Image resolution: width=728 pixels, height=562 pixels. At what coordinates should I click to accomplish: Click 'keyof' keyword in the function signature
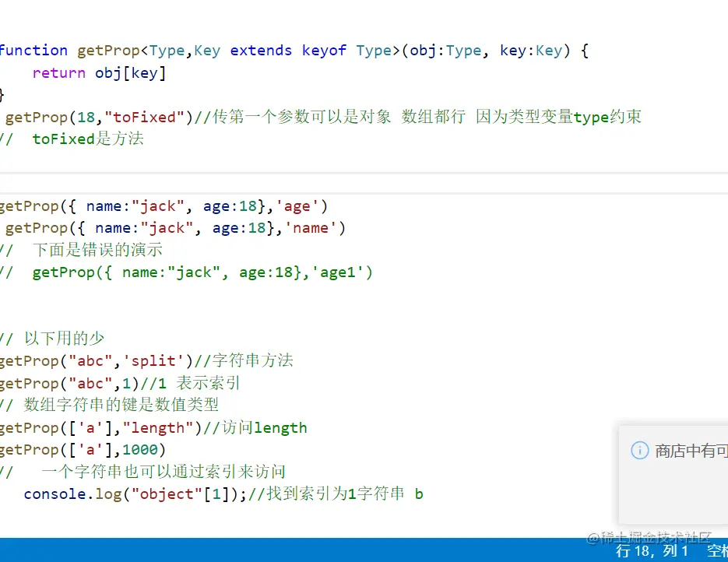pos(324,50)
